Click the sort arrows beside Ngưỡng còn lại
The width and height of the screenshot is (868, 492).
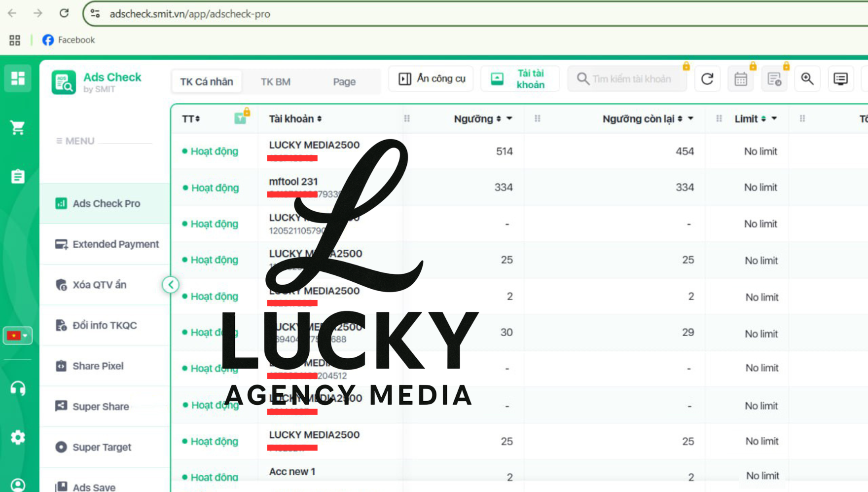coord(680,119)
